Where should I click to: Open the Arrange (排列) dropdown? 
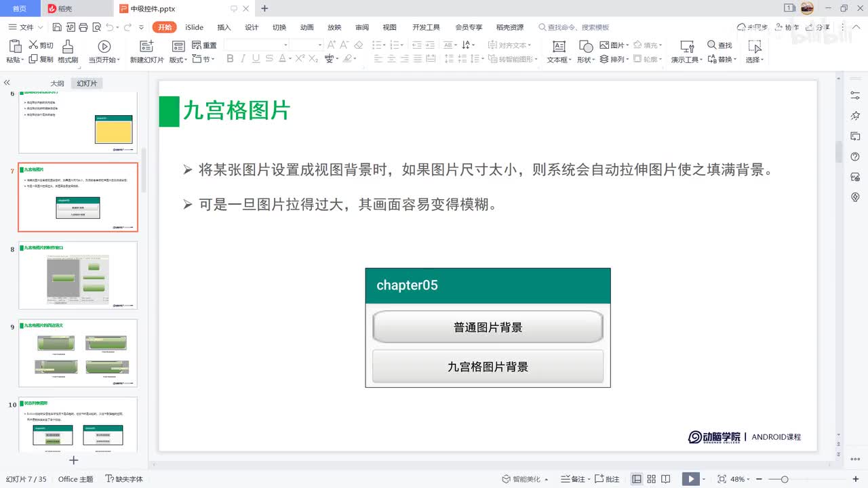[614, 59]
